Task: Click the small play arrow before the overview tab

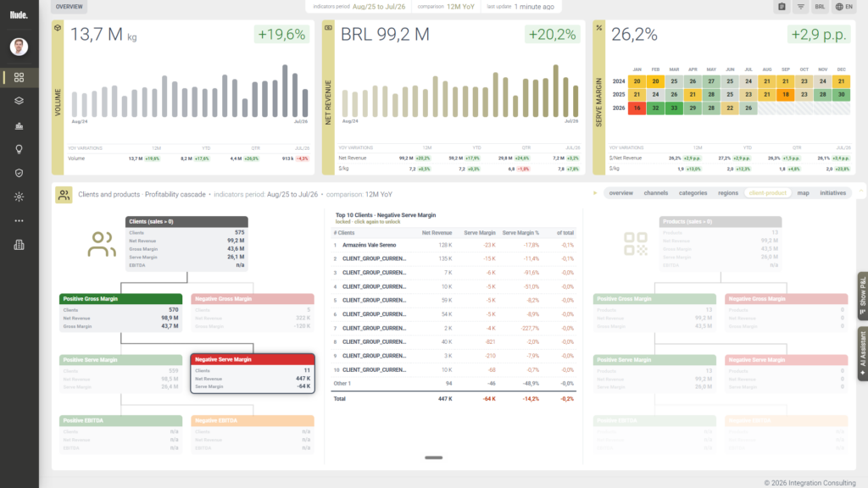Action: pos(595,193)
